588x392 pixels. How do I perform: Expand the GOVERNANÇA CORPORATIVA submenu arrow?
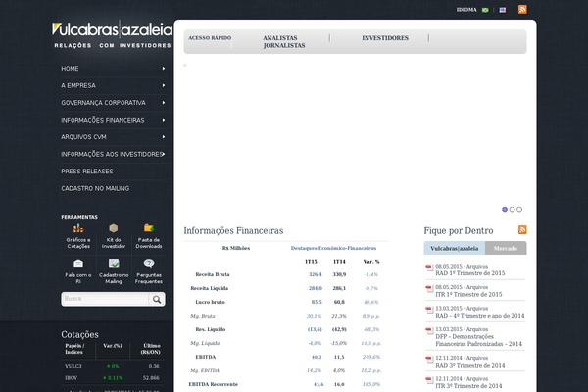(164, 102)
